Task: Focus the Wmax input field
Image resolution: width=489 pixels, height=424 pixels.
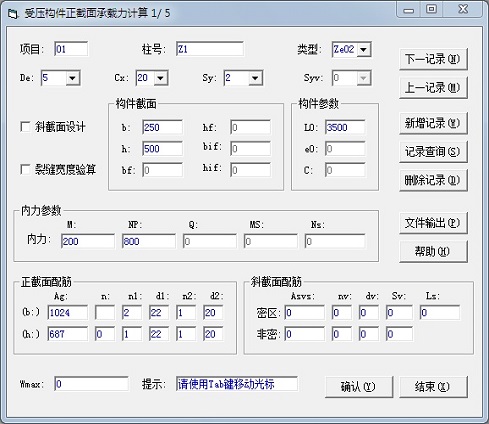Action: (91, 384)
